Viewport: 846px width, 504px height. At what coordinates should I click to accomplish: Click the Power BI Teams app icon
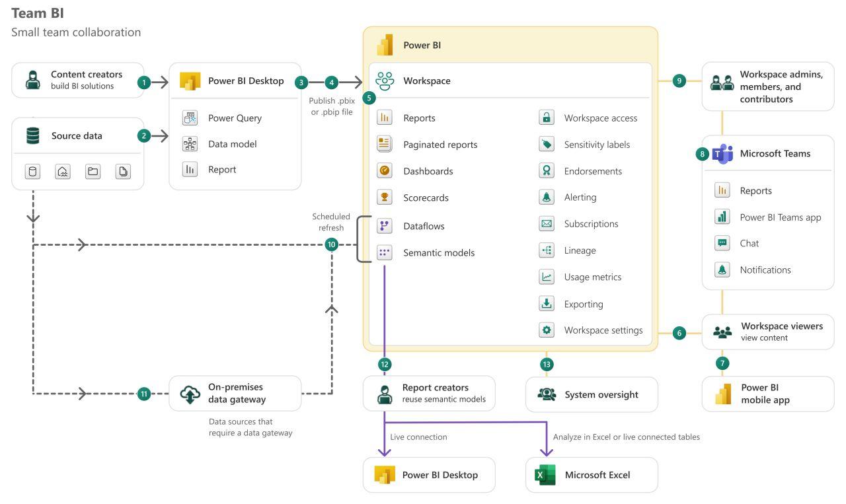tap(722, 217)
